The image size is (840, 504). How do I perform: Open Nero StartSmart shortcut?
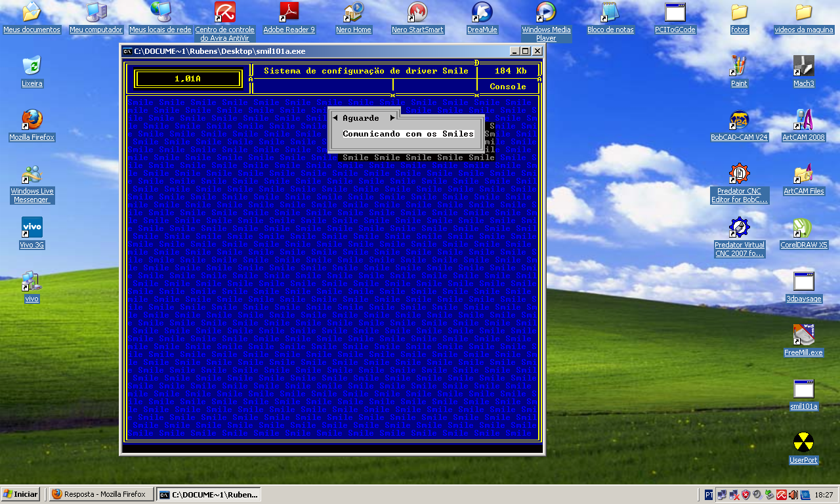(417, 18)
